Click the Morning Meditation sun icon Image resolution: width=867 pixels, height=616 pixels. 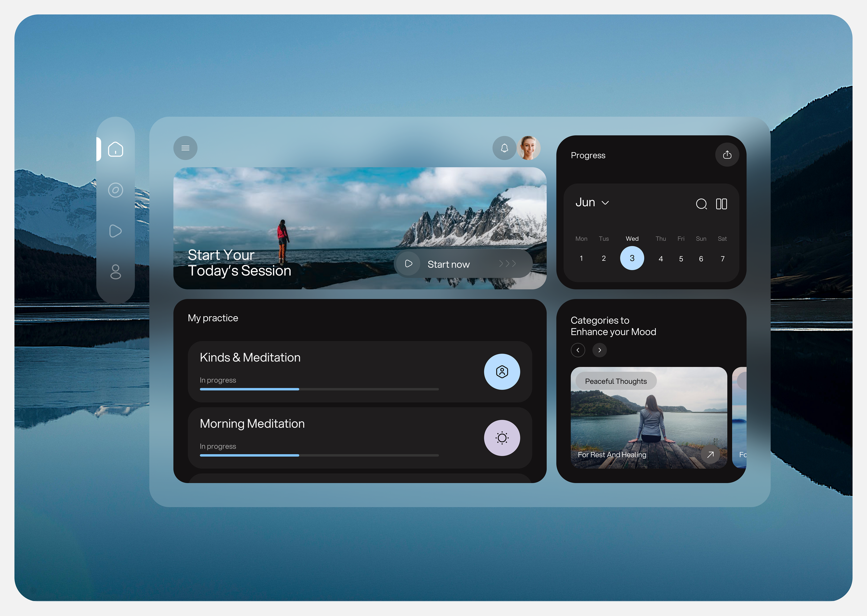(502, 438)
